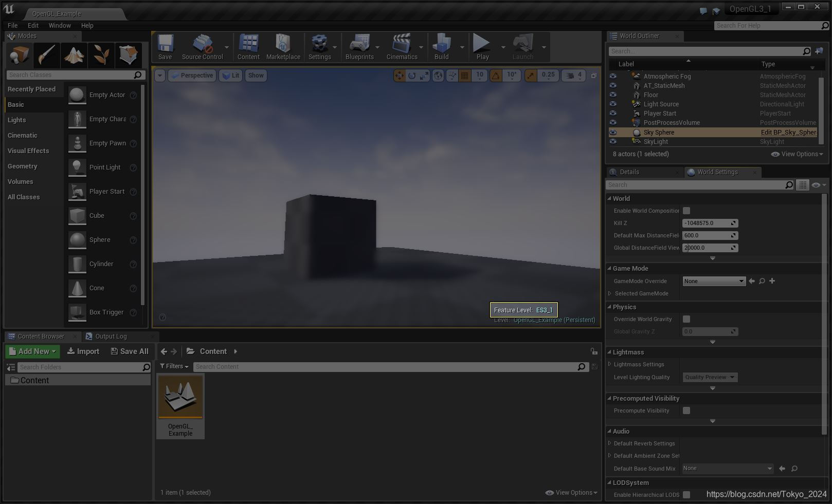Image resolution: width=832 pixels, height=504 pixels.
Task: Open the Marketplace from the toolbar
Action: pos(283,46)
